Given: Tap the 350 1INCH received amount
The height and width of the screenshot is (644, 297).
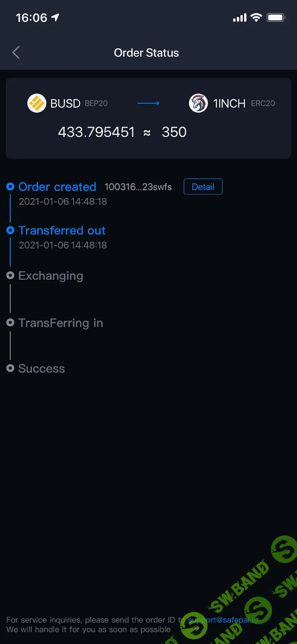Looking at the screenshot, I should point(174,132).
